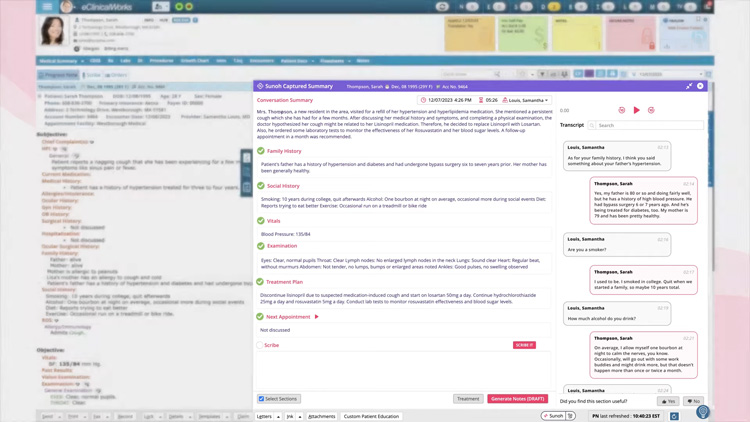Switch to the Progress Note tab

58,75
